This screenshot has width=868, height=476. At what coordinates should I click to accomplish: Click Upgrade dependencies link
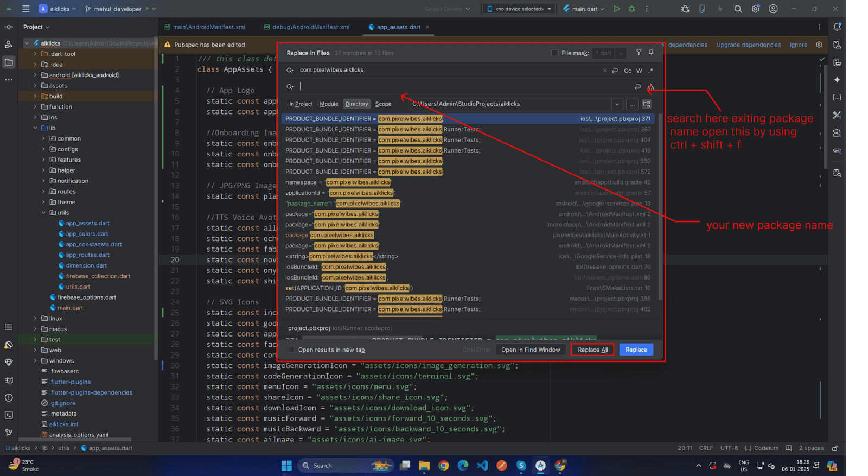[748, 45]
